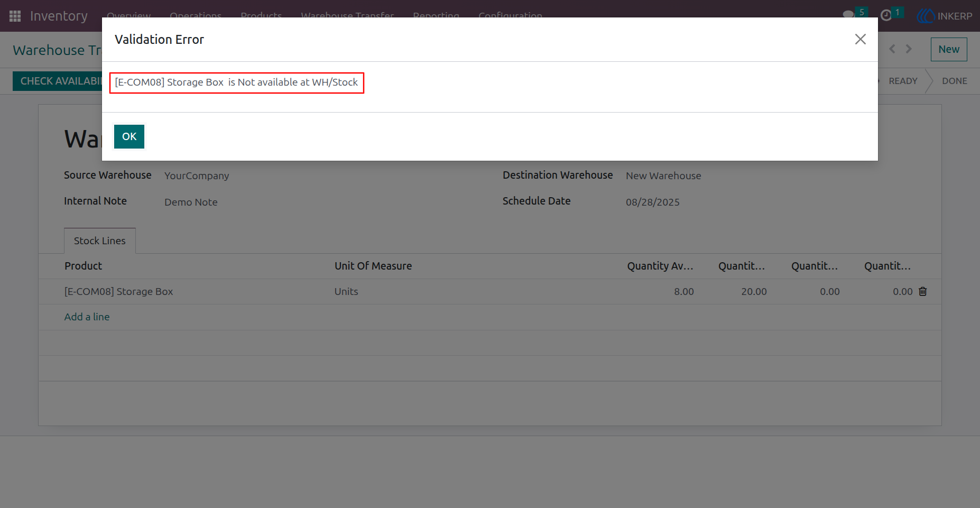
Task: Open the Reporting menu
Action: click(436, 15)
